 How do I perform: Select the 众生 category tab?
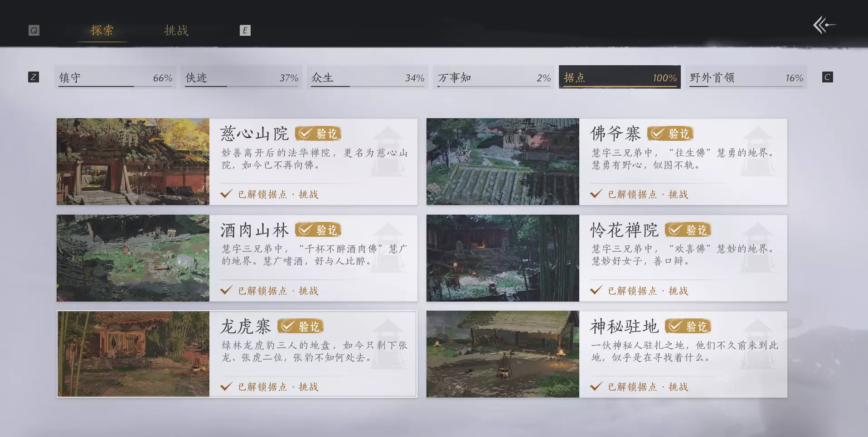(x=368, y=77)
